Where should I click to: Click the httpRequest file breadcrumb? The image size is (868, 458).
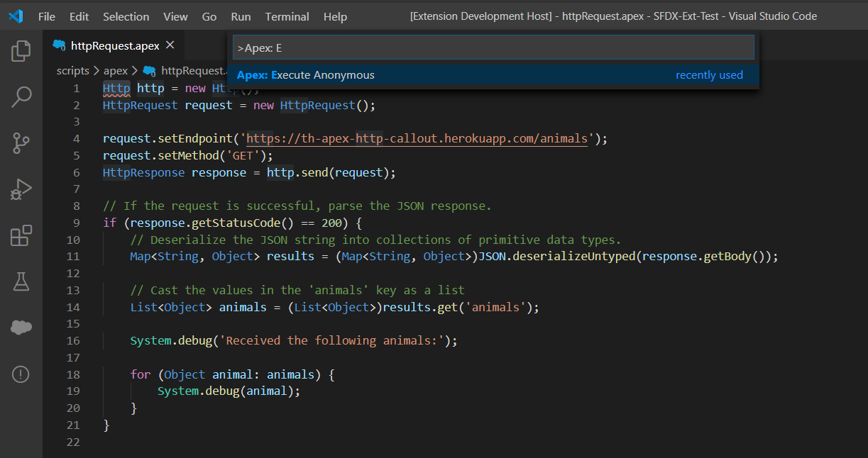(x=185, y=71)
